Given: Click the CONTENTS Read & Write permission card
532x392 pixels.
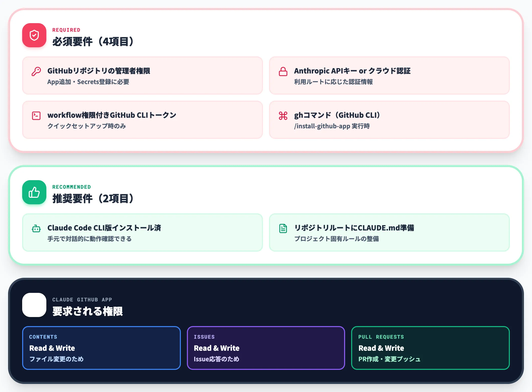Looking at the screenshot, I should tap(102, 348).
